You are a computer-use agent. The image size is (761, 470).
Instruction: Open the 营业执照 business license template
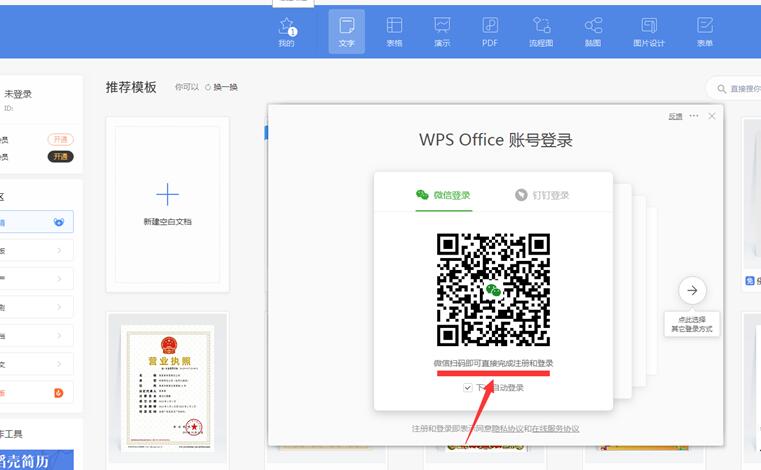167,387
